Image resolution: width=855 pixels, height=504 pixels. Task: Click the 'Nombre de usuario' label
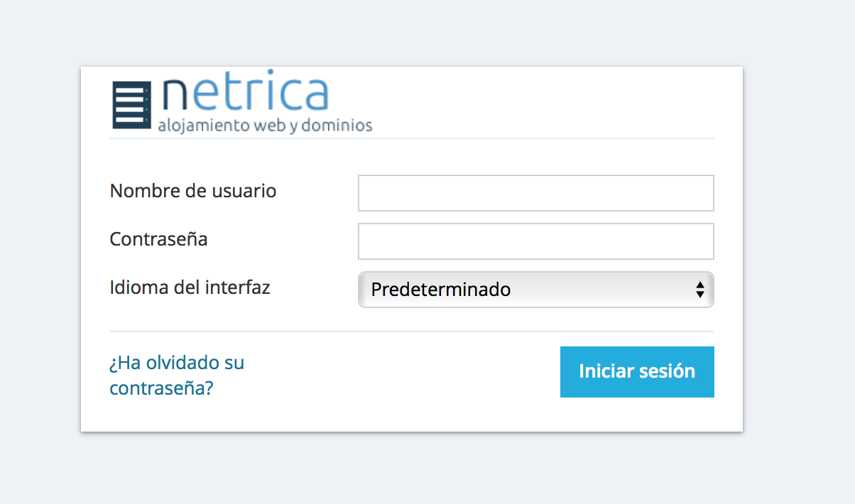pos(193,191)
